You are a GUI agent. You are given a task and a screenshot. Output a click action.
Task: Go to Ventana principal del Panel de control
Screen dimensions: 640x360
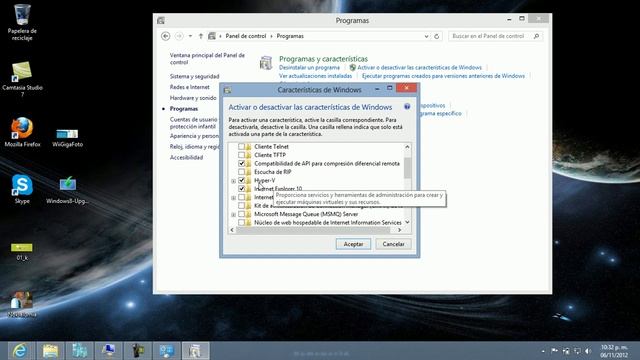coord(207,59)
